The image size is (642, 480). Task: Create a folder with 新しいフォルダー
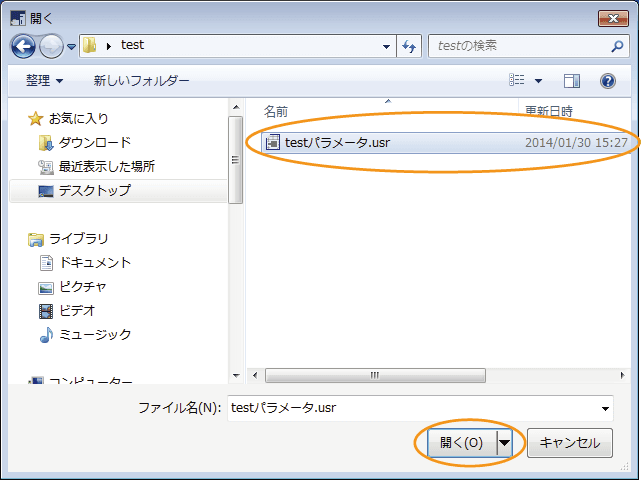click(141, 80)
